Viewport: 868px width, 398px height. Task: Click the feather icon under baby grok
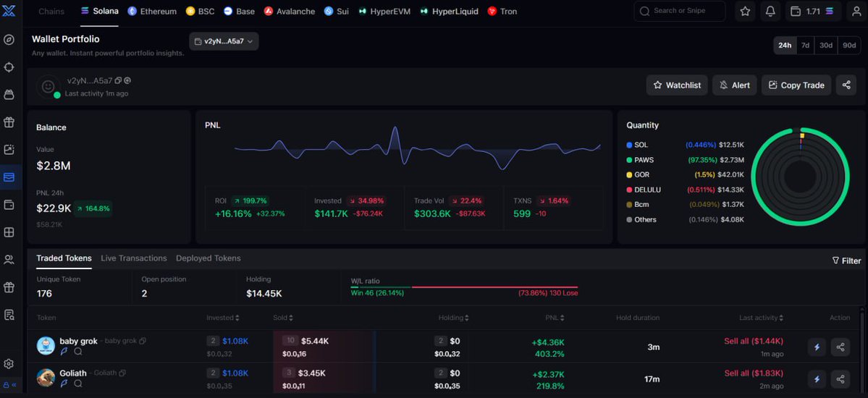click(x=64, y=351)
